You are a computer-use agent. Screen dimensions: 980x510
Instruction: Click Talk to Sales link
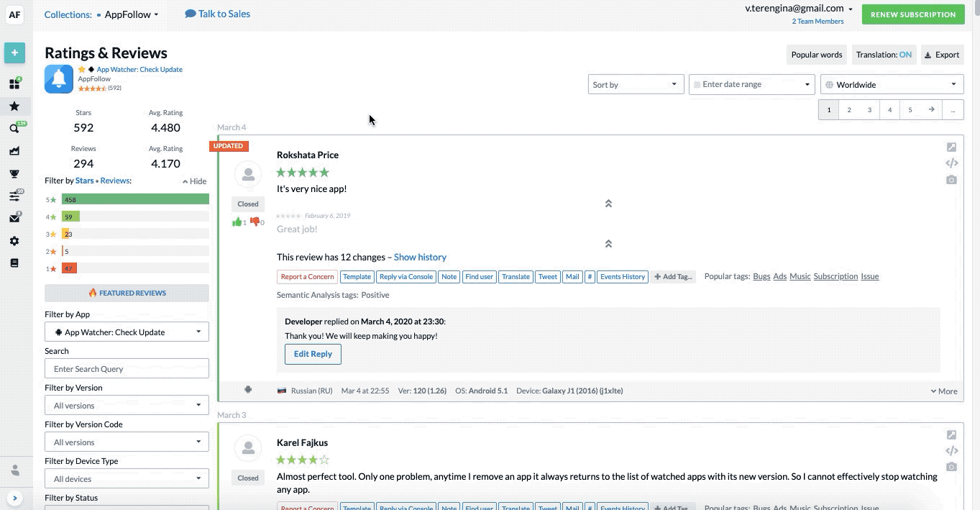[218, 14]
